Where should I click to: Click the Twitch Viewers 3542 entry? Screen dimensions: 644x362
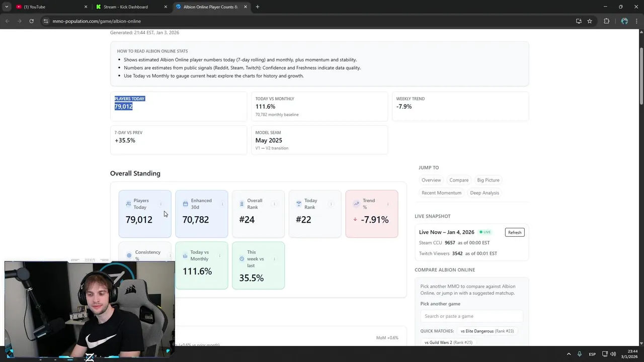click(458, 253)
